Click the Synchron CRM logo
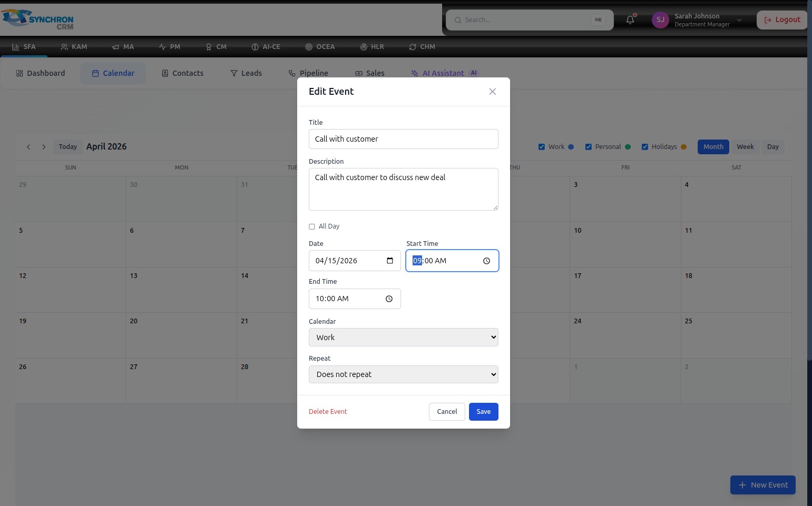Viewport: 812px width, 506px height. (x=37, y=19)
